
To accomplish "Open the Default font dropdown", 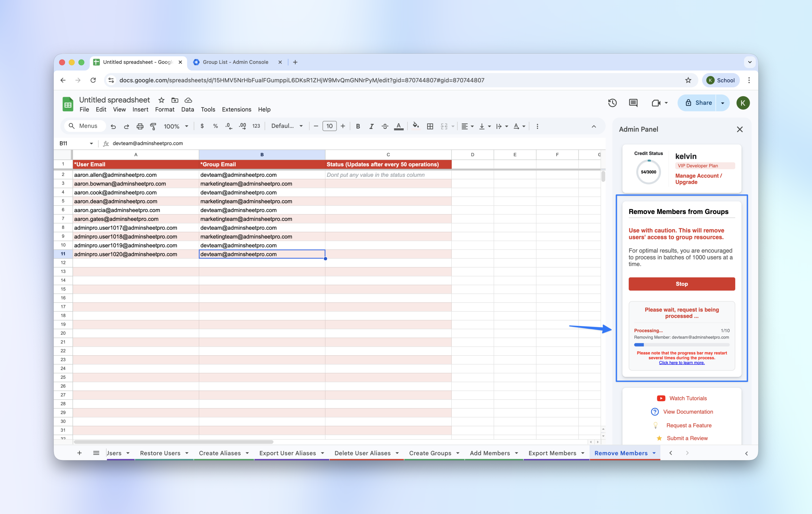I will point(287,126).
